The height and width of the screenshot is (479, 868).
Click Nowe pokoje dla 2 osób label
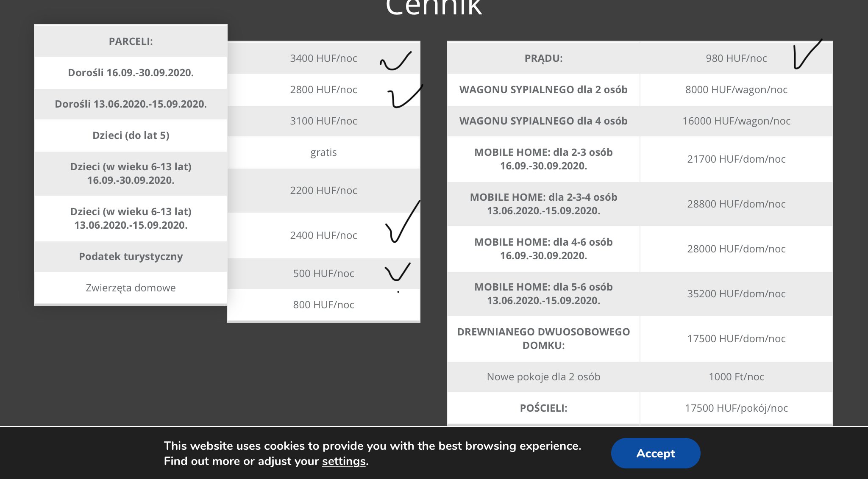(543, 377)
